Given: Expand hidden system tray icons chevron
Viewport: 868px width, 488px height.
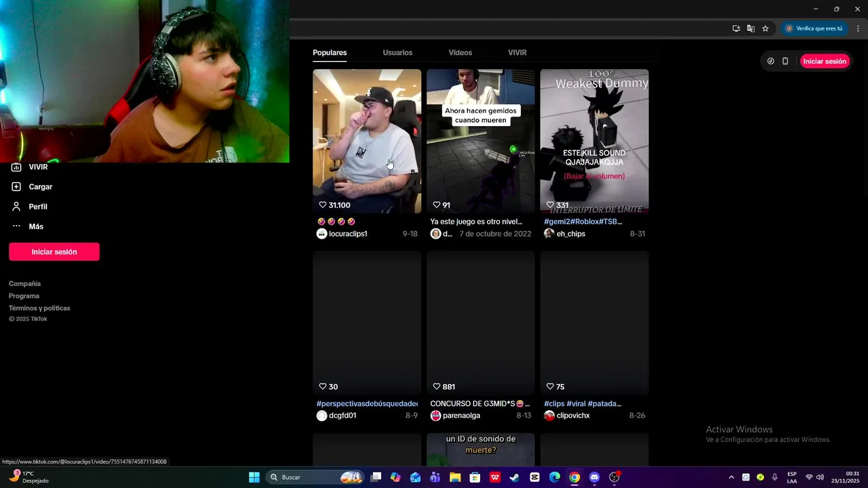Looking at the screenshot, I should coord(731,477).
